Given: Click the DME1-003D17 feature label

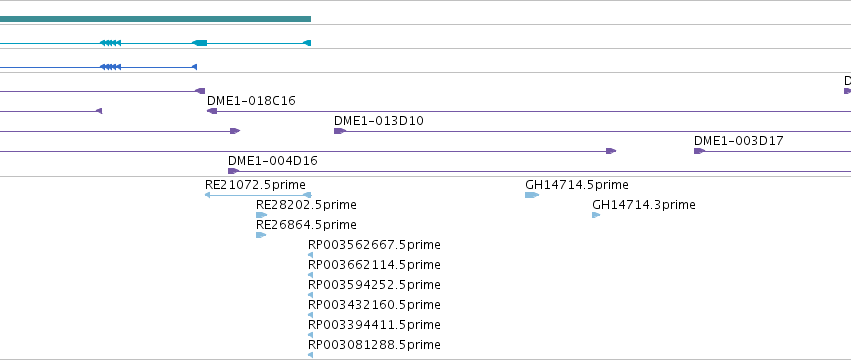Looking at the screenshot, I should pyautogui.click(x=739, y=141).
